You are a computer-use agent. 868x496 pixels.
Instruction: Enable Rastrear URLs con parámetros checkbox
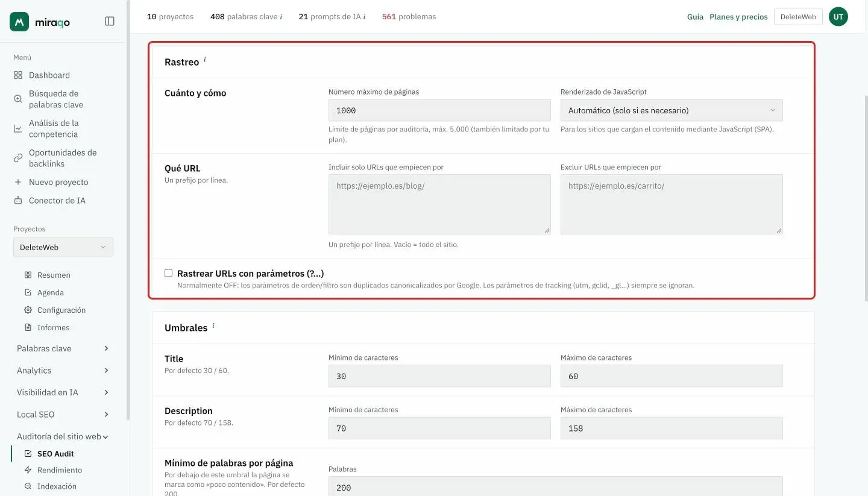point(169,273)
